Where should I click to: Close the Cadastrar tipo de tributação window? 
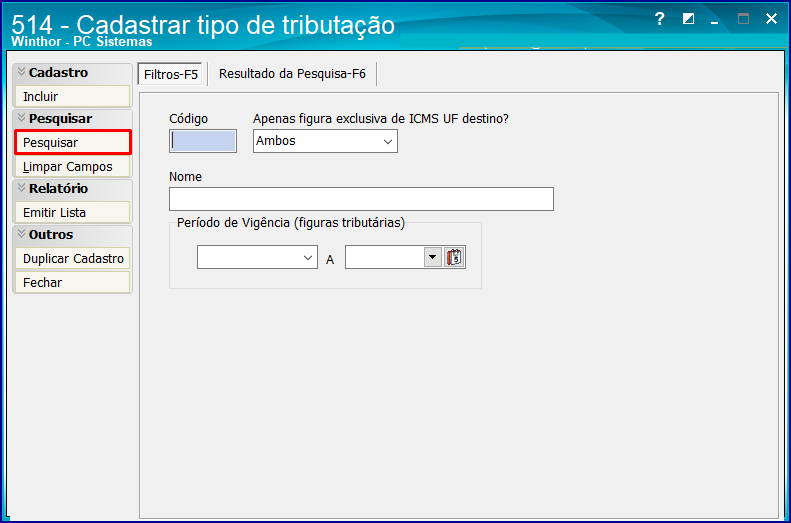pos(771,19)
